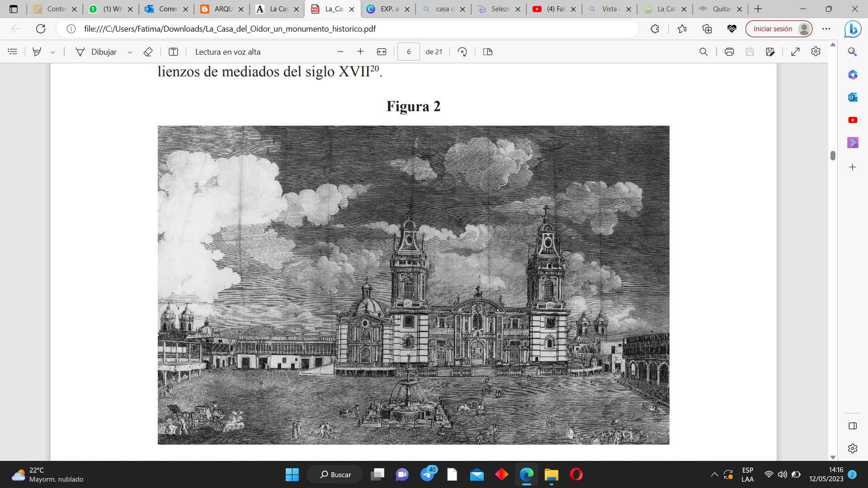868x488 pixels.
Task: Show hidden system tray icons chevron
Action: coord(714,474)
